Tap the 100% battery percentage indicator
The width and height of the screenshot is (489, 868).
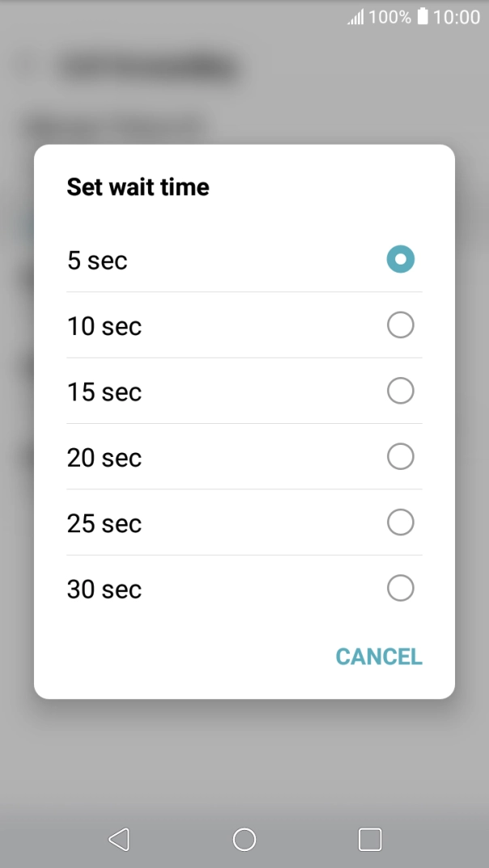388,16
